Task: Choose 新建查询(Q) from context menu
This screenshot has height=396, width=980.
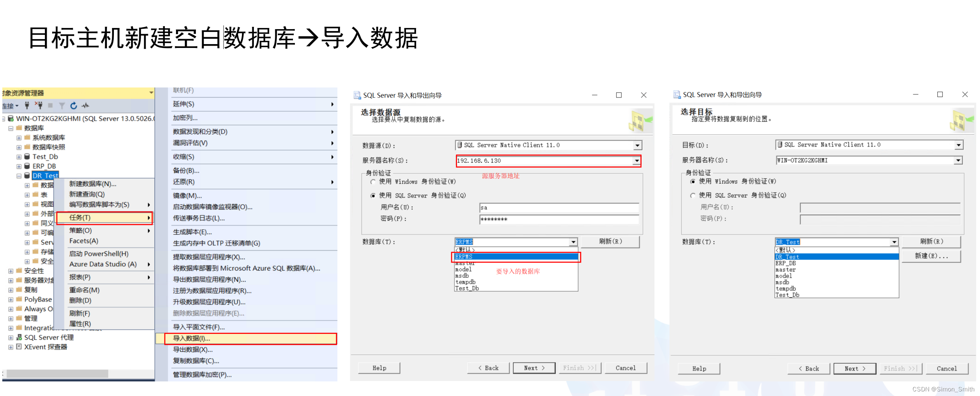Action: click(105, 194)
